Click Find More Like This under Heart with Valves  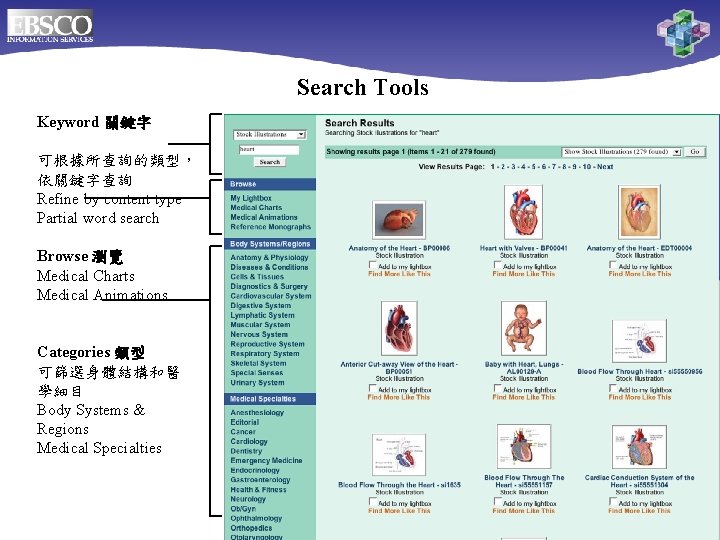(524, 274)
